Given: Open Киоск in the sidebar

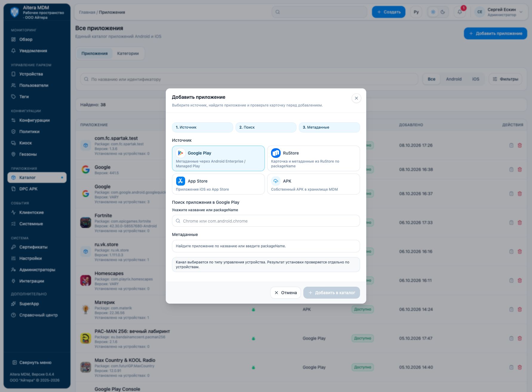Looking at the screenshot, I should pos(37,143).
